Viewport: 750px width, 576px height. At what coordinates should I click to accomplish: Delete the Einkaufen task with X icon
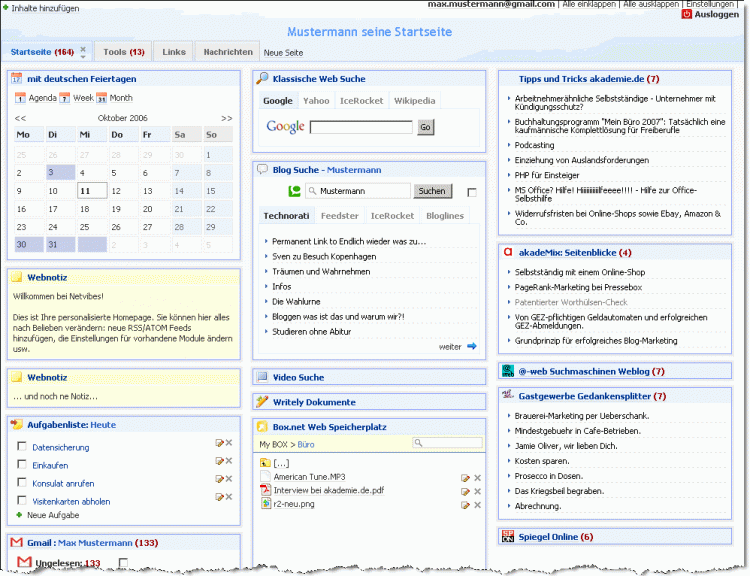click(x=229, y=461)
